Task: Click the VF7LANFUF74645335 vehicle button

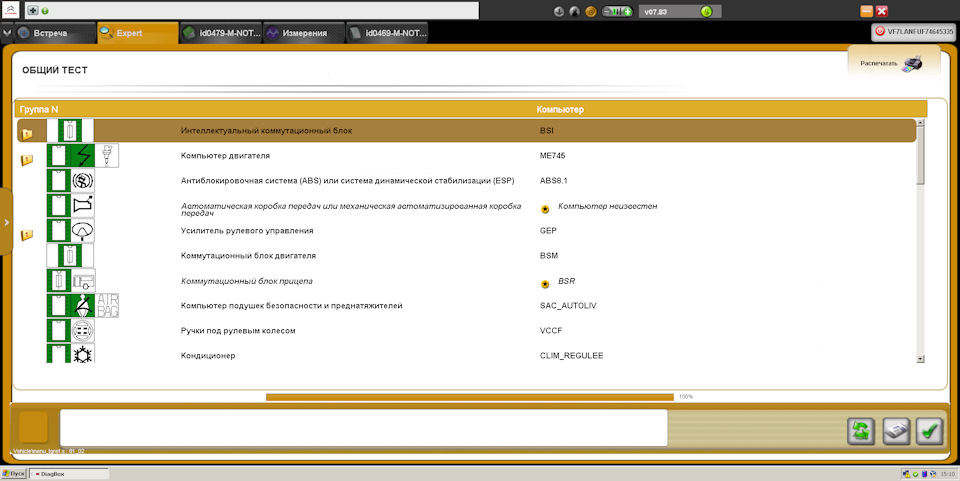Action: (913, 32)
